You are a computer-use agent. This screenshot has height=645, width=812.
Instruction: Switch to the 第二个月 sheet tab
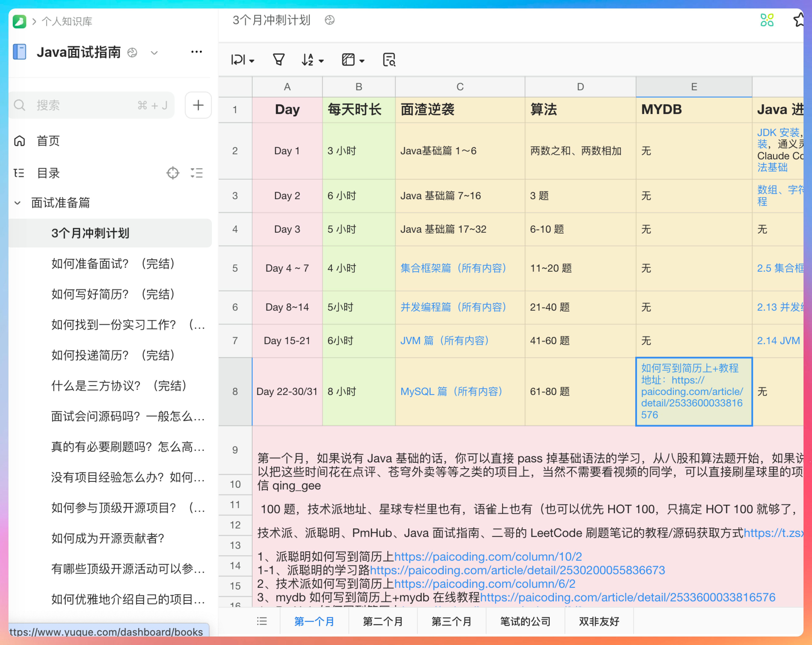[382, 621]
